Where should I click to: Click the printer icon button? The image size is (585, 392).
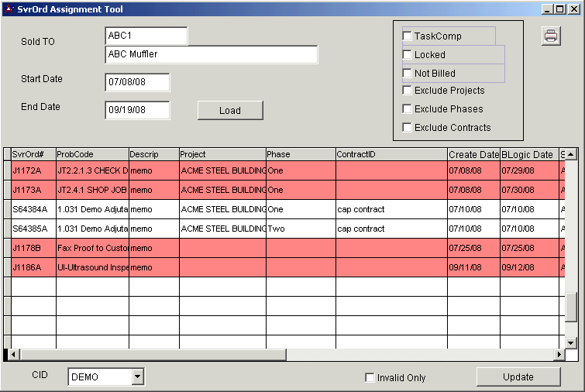(x=551, y=36)
